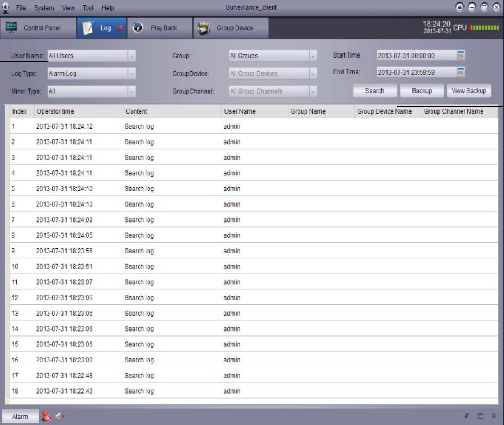Open the End Time calendar picker
504x425 pixels.
coord(461,72)
